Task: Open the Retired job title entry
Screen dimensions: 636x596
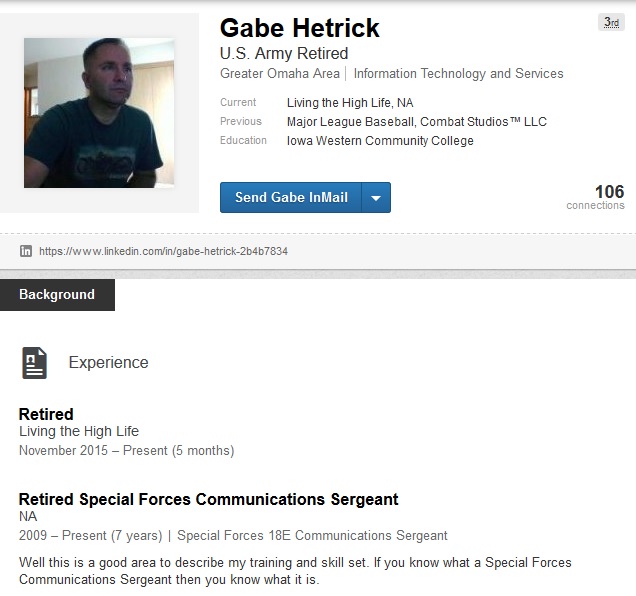Action: [46, 414]
